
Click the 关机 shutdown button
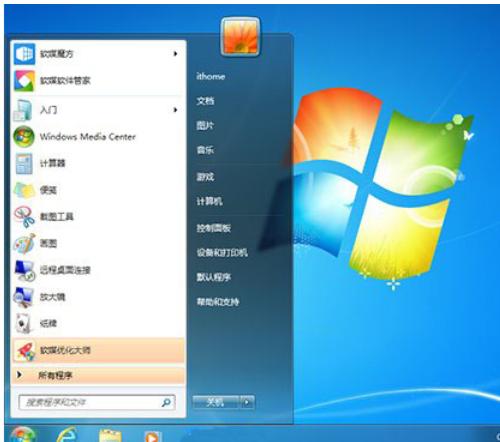[216, 403]
